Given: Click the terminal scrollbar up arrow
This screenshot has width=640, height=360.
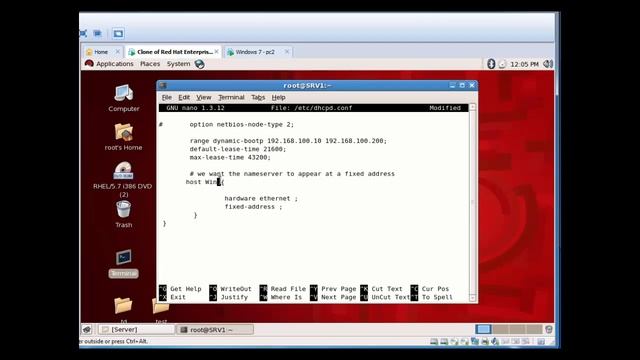Looking at the screenshot, I should click(473, 107).
